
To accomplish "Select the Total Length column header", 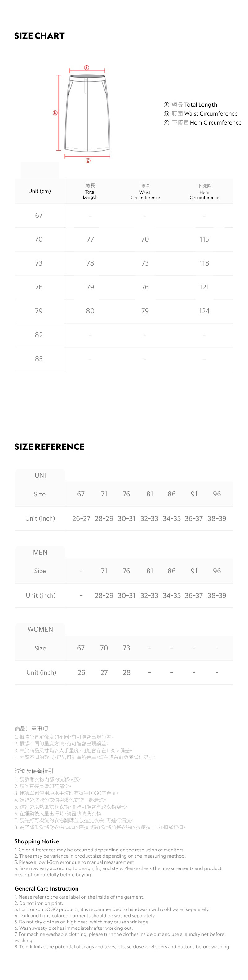I will (x=90, y=191).
